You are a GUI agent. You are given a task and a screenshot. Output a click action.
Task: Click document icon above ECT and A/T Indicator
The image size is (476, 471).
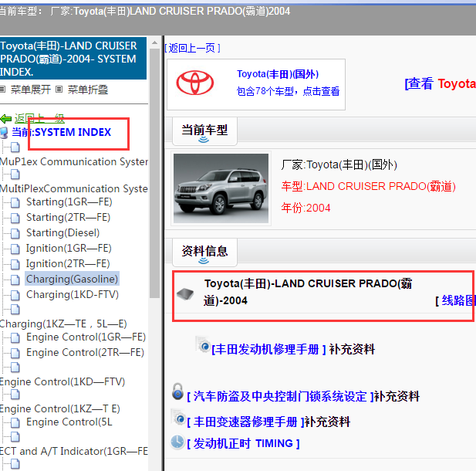point(15,437)
